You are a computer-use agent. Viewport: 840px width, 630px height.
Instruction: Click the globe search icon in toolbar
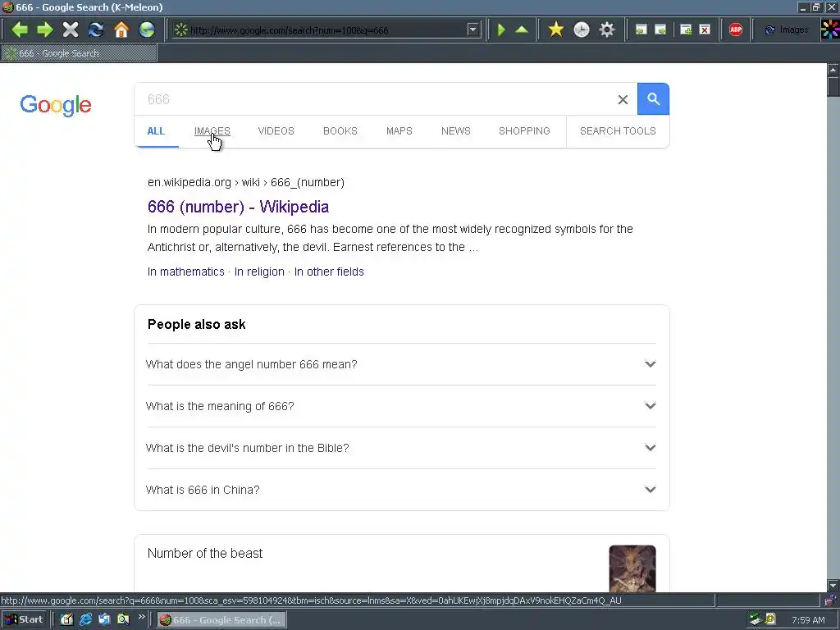tap(147, 30)
